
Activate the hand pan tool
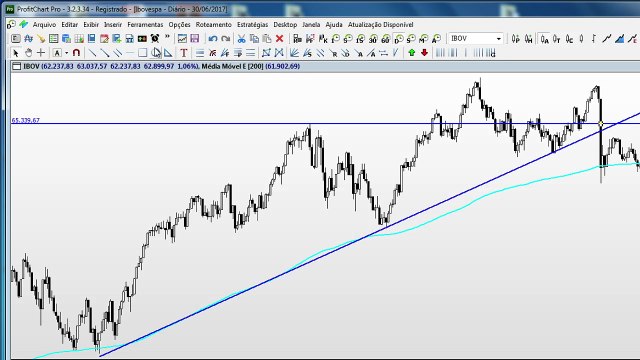tap(28, 53)
